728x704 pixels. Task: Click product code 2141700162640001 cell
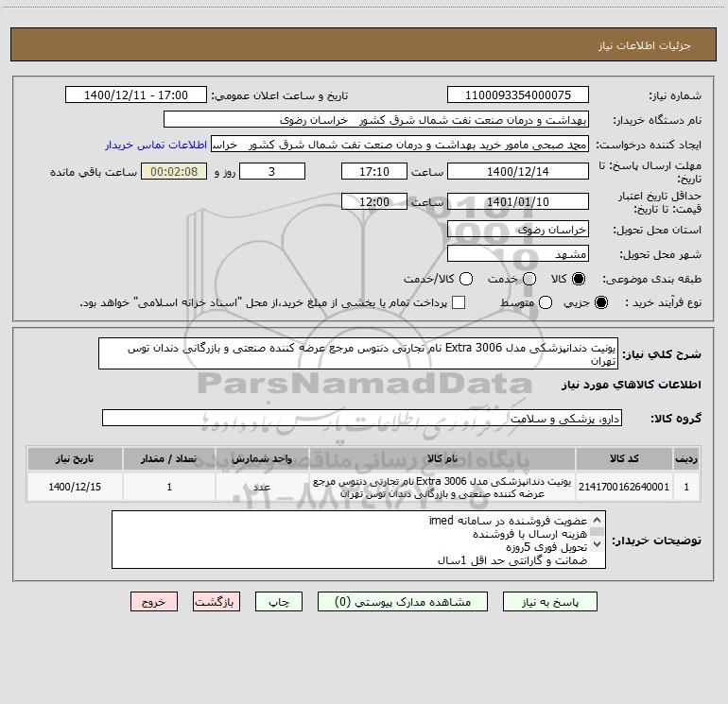point(624,487)
